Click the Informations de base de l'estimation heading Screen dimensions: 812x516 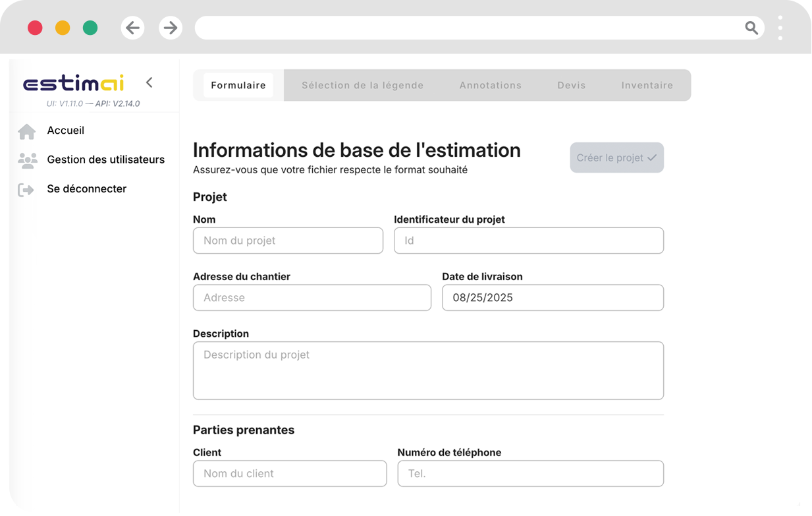[x=357, y=150]
